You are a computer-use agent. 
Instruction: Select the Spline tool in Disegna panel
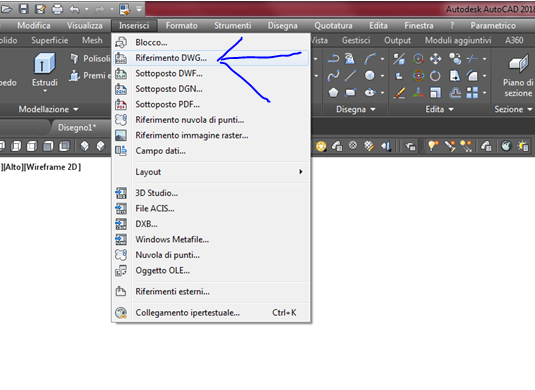coord(333,76)
